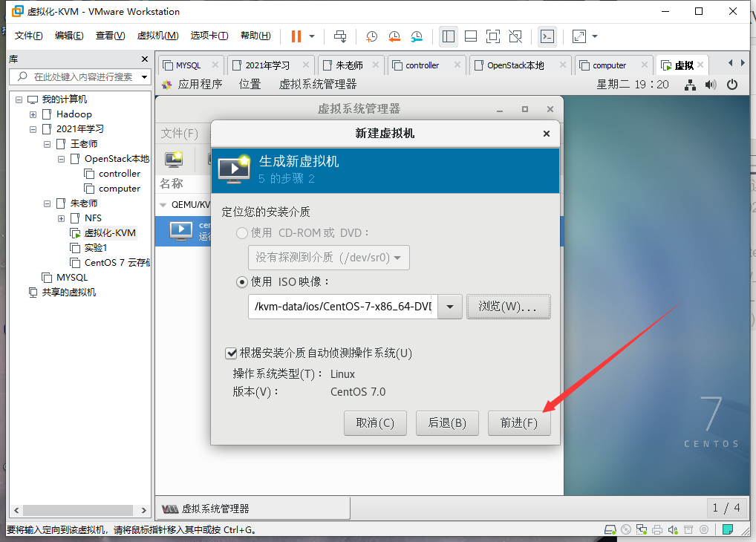
Task: Select the 使用 ISO 映像 radio button
Action: coord(242,282)
